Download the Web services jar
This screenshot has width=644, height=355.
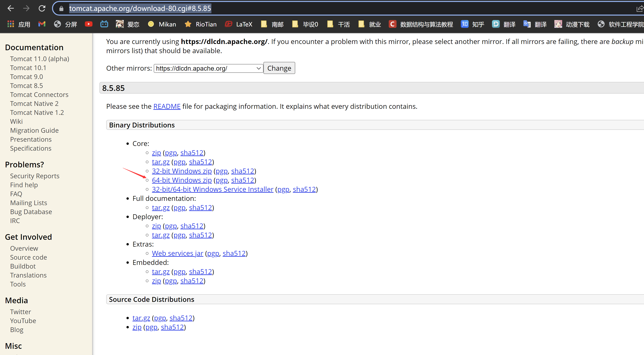pyautogui.click(x=178, y=253)
